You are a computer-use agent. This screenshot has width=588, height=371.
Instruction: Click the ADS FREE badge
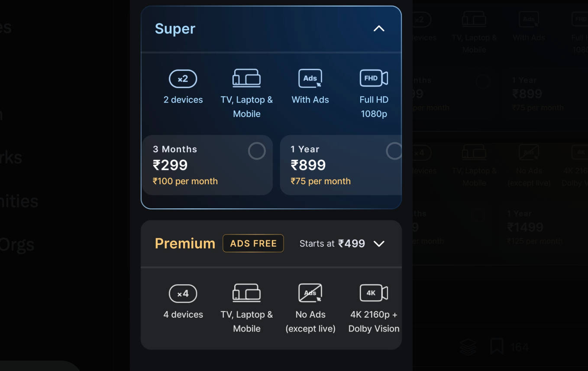[x=253, y=244]
